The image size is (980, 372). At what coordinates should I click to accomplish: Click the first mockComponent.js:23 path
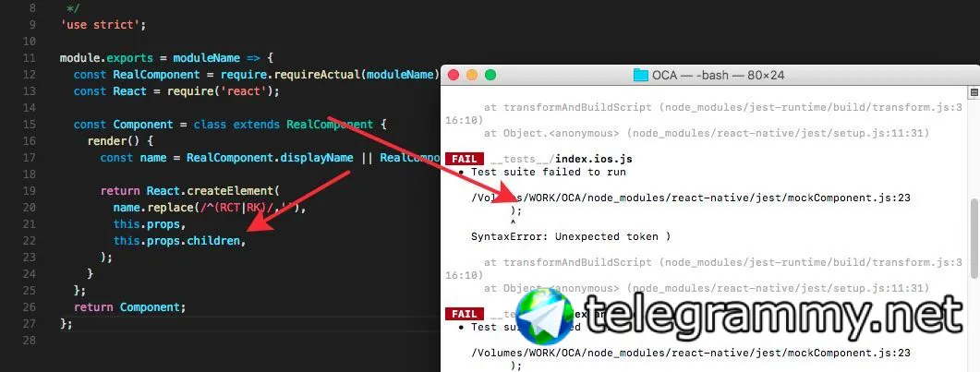691,198
